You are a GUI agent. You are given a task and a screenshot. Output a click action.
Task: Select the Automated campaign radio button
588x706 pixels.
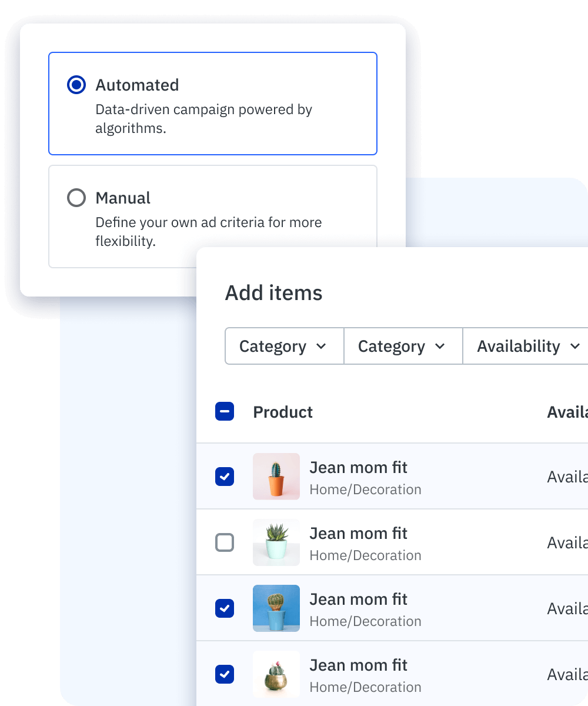tap(76, 85)
